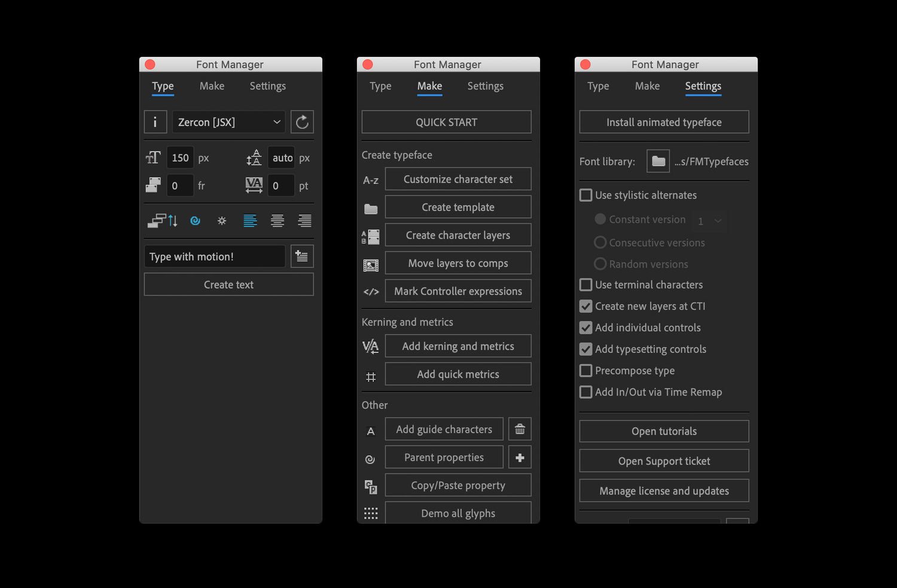Viewport: 897px width, 588px height.
Task: Refresh the typeface list
Action: 302,121
